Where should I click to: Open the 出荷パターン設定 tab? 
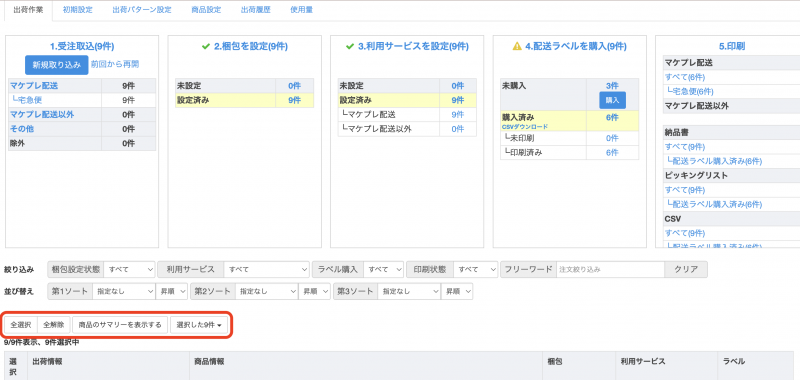click(141, 10)
